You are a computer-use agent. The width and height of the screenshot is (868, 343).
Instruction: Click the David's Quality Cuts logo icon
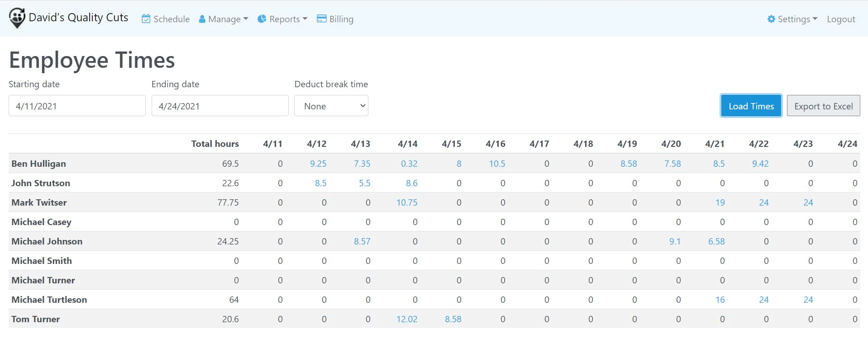pyautogui.click(x=17, y=18)
